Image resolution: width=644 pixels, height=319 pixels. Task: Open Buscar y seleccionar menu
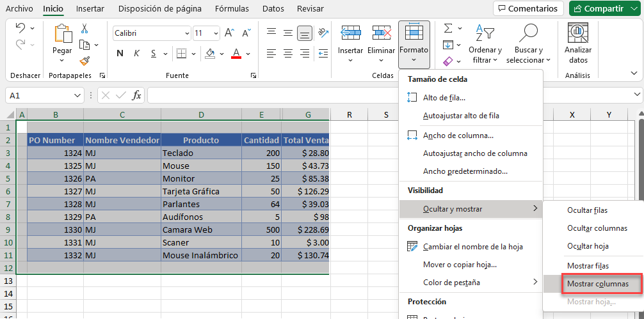[529, 44]
